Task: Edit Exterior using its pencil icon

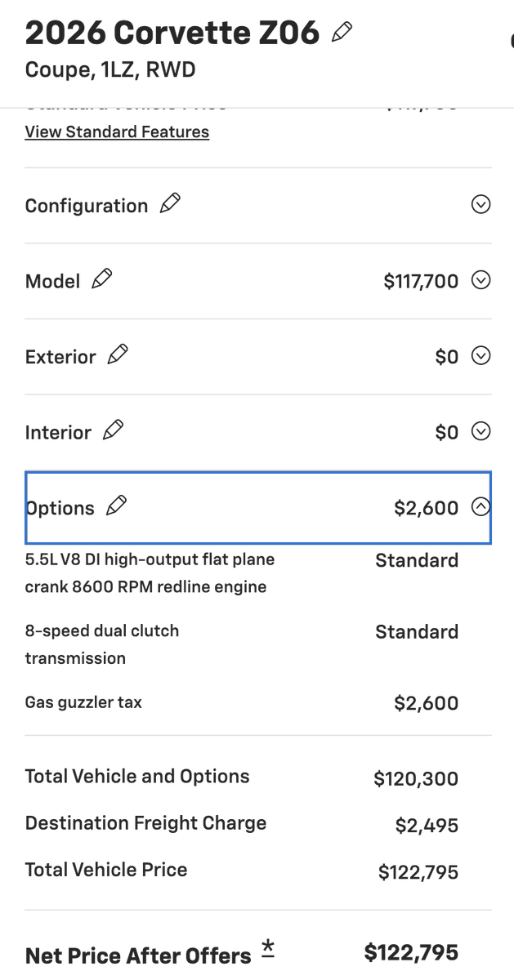Action: (118, 355)
